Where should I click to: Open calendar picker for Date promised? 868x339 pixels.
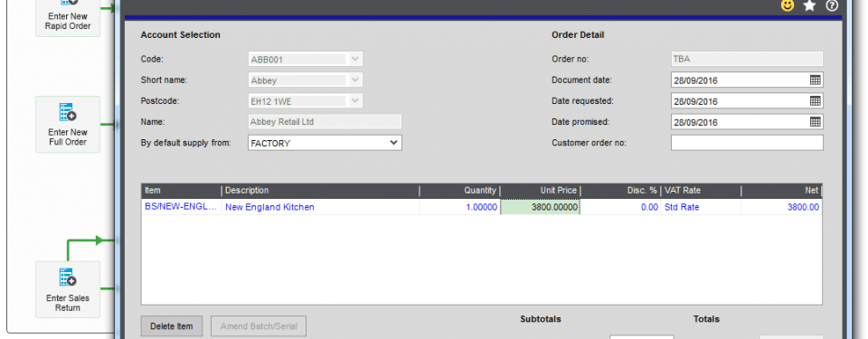(x=815, y=122)
